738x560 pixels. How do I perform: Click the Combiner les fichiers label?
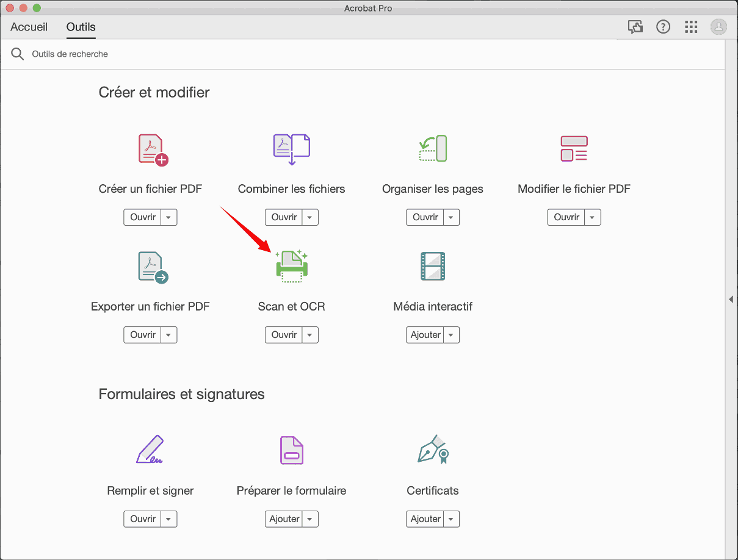(291, 189)
